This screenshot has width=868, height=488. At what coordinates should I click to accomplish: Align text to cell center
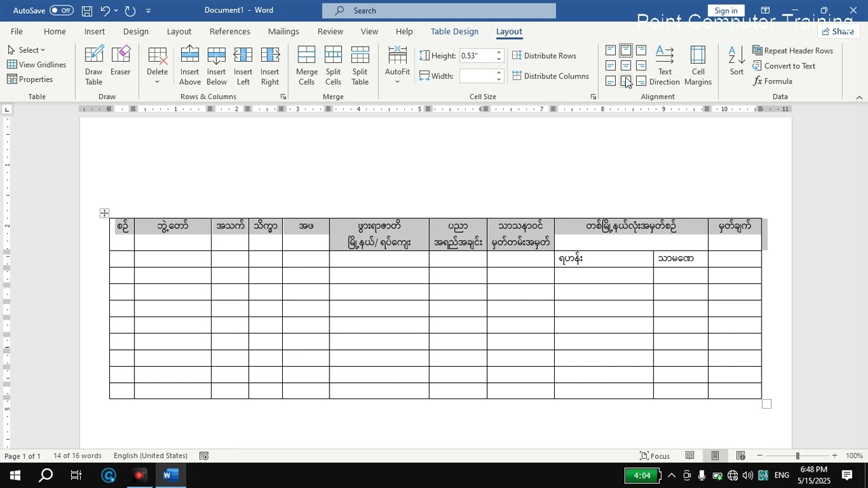coord(626,66)
